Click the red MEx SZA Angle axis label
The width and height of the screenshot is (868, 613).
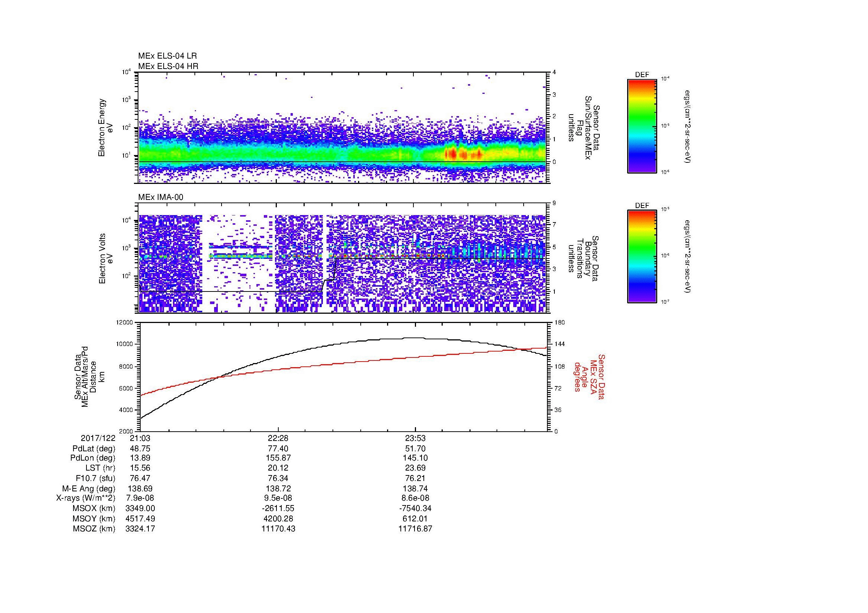click(x=589, y=376)
